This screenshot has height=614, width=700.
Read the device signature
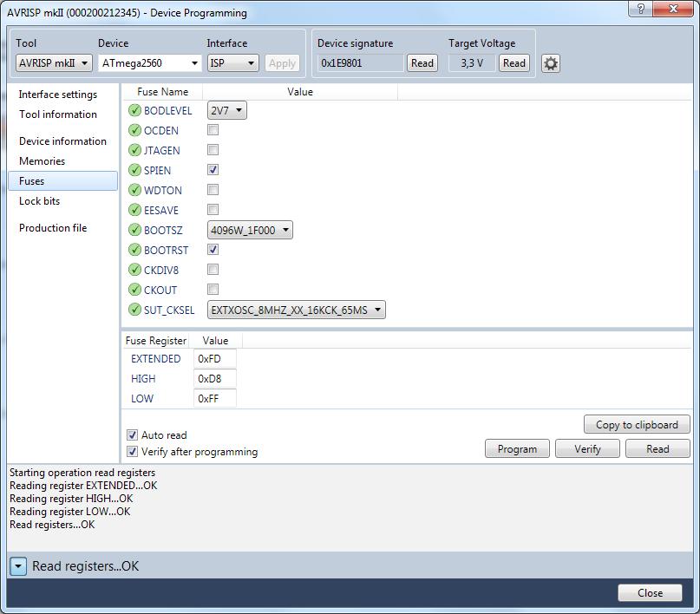(422, 63)
